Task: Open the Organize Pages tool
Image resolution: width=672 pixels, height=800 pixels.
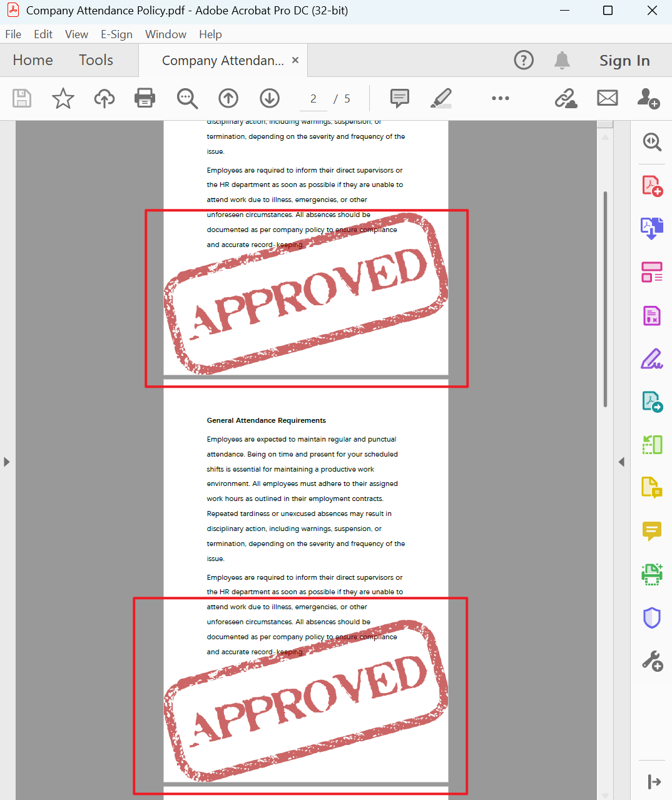Action: coord(652,272)
